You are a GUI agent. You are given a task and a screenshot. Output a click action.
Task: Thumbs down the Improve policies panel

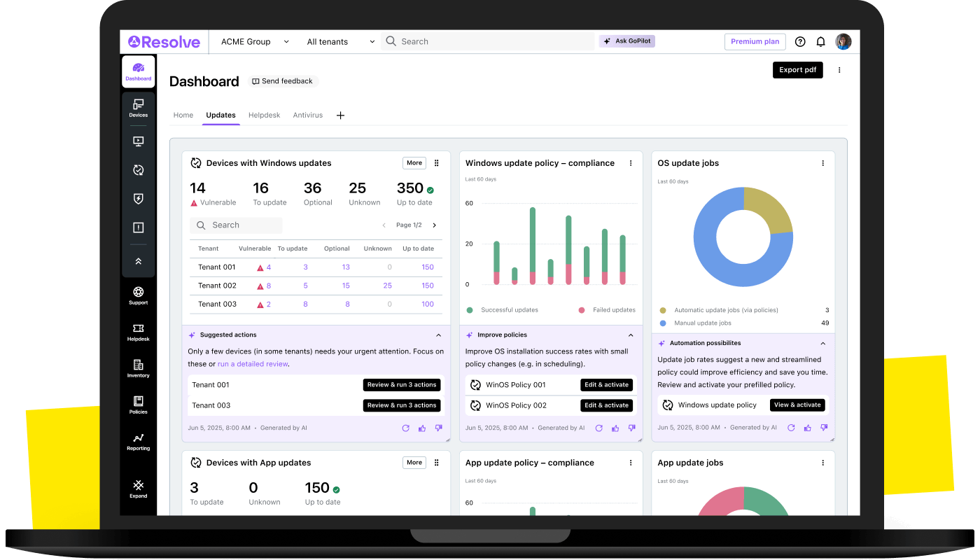631,428
